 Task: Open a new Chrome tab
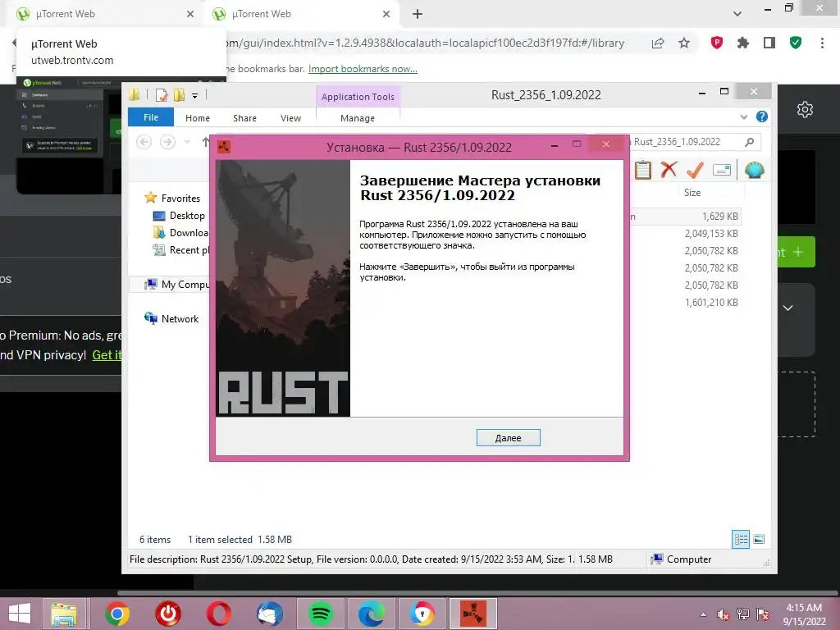click(418, 14)
